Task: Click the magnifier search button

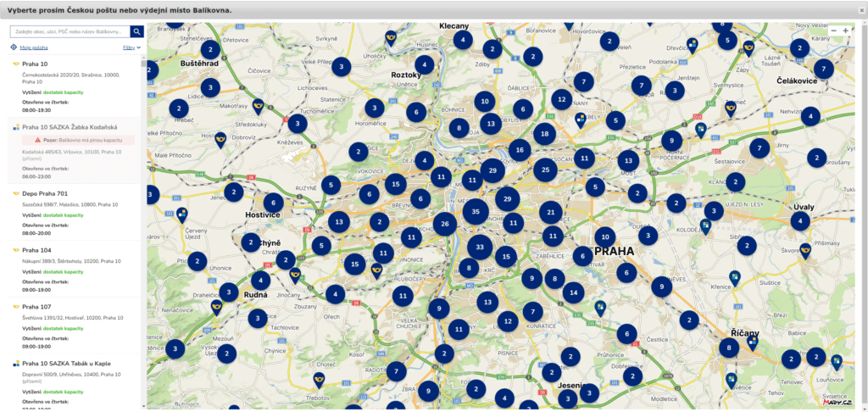Action: [136, 31]
